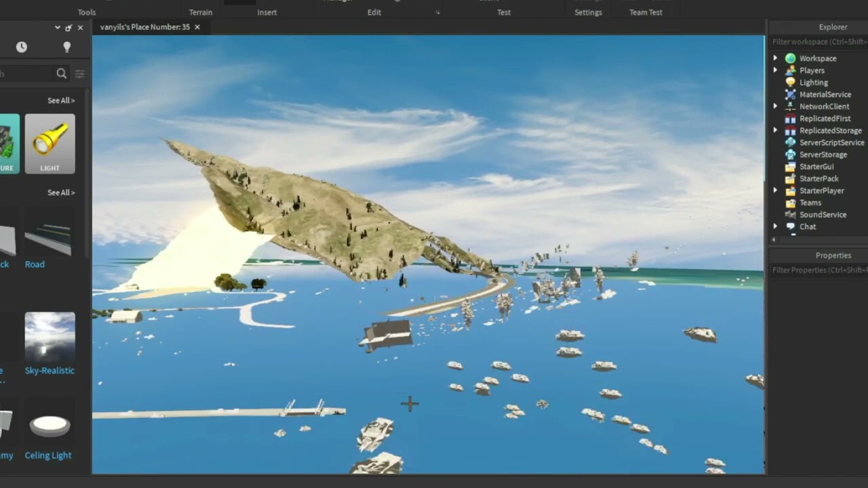Click the second See All link above Road
Image resolution: width=868 pixels, height=488 pixels.
(61, 192)
